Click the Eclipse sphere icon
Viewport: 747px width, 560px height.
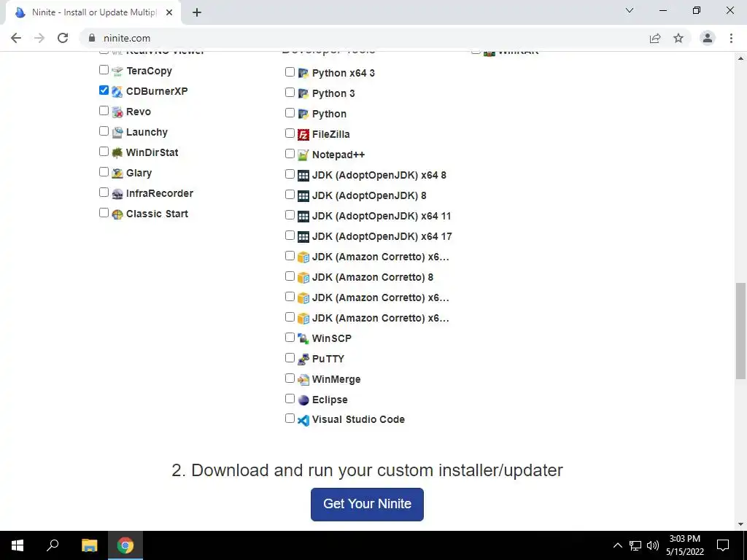click(303, 400)
